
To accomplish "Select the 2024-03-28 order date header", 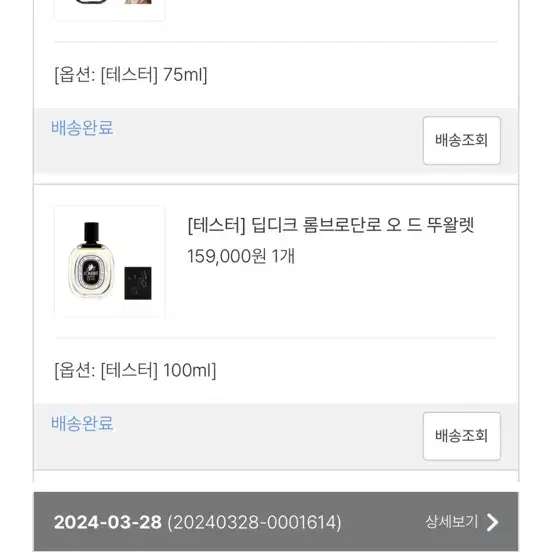I will pyautogui.click(x=108, y=522).
